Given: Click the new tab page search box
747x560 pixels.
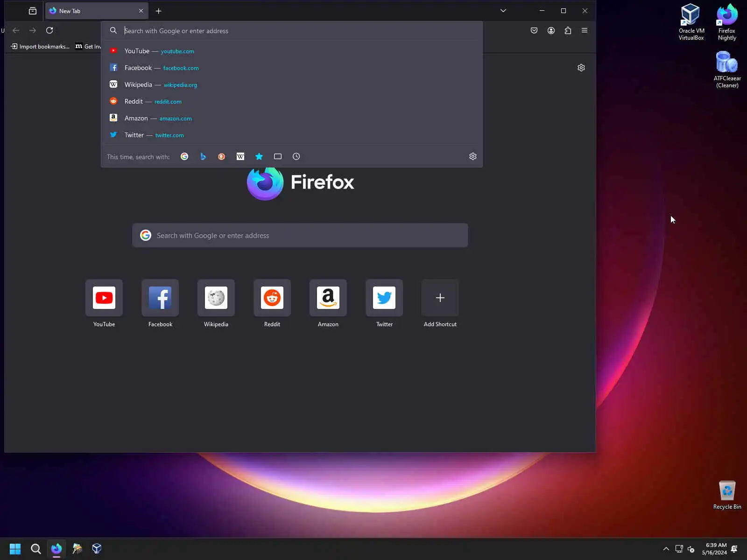Looking at the screenshot, I should (x=300, y=235).
